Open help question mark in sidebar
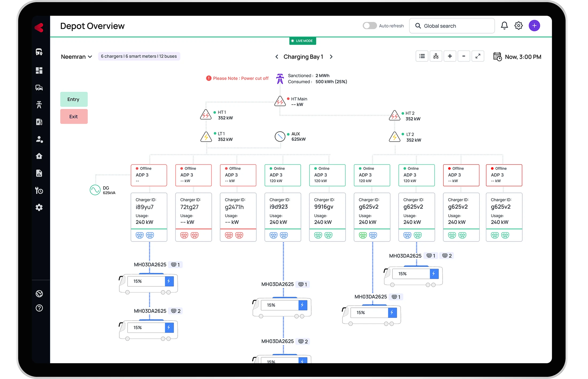Image resolution: width=588 pixels, height=379 pixels. (39, 308)
